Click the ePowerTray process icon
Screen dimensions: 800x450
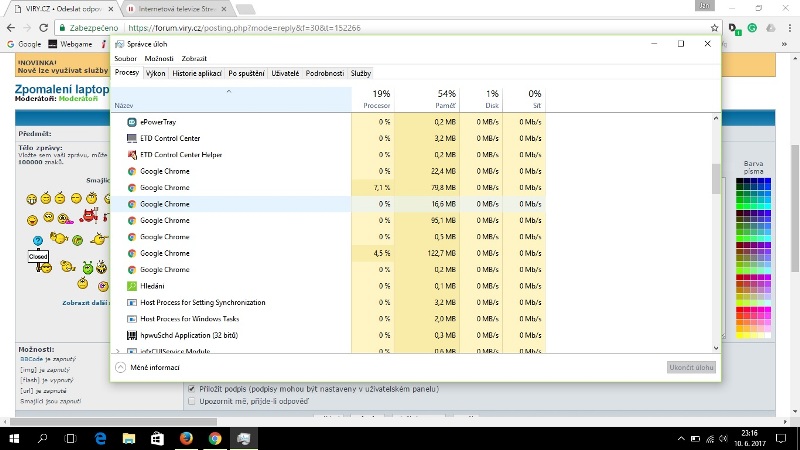[132, 122]
